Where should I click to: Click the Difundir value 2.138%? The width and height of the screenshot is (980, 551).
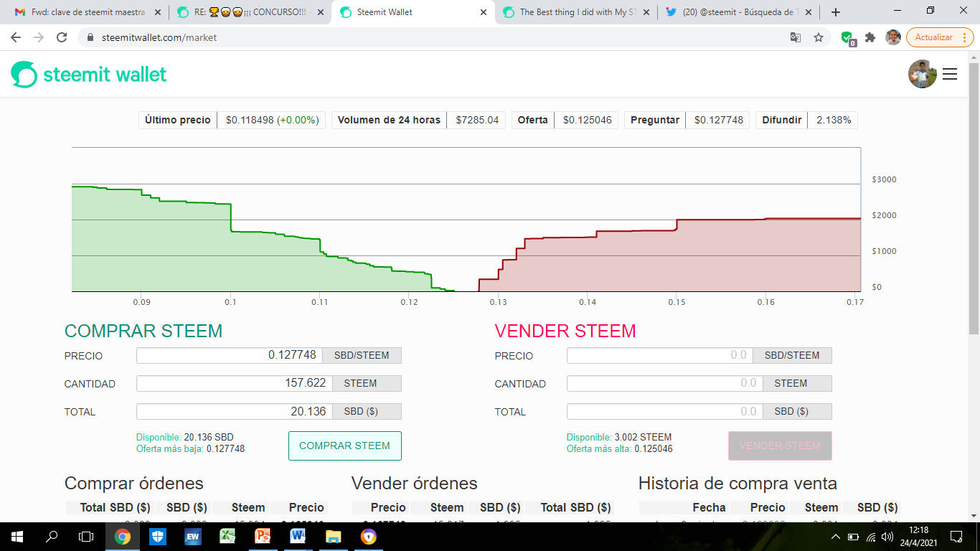[x=834, y=120]
